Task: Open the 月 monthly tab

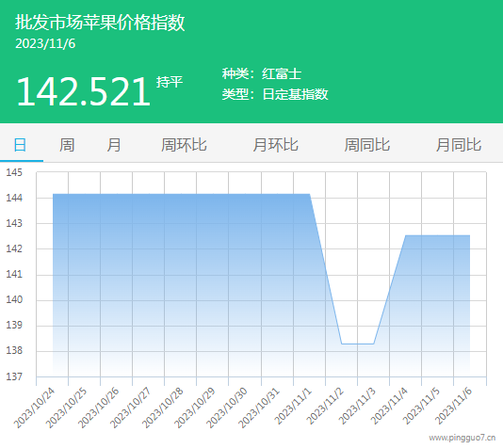Action: (114, 145)
